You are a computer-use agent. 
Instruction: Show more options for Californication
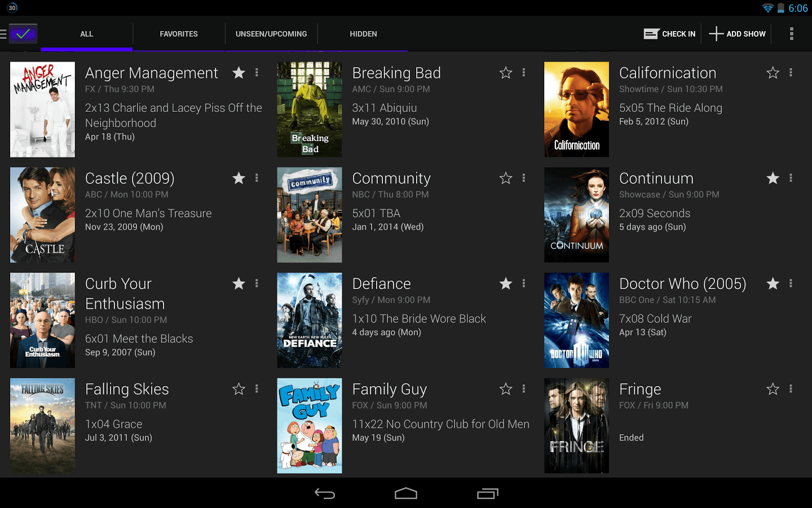791,73
